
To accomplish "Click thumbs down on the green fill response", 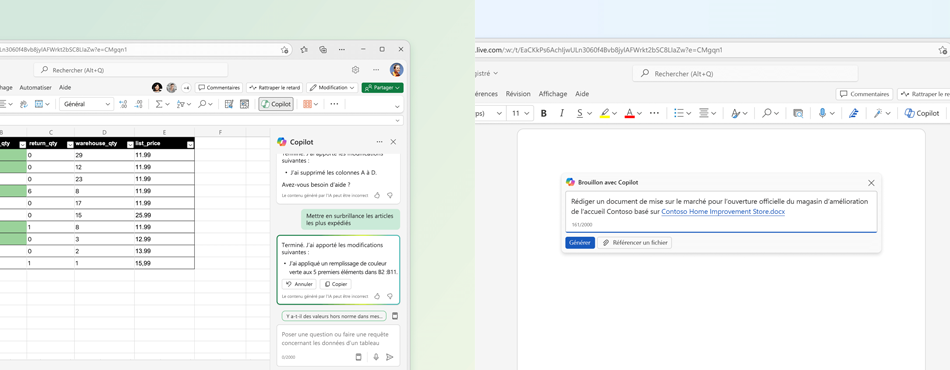I will 390,296.
